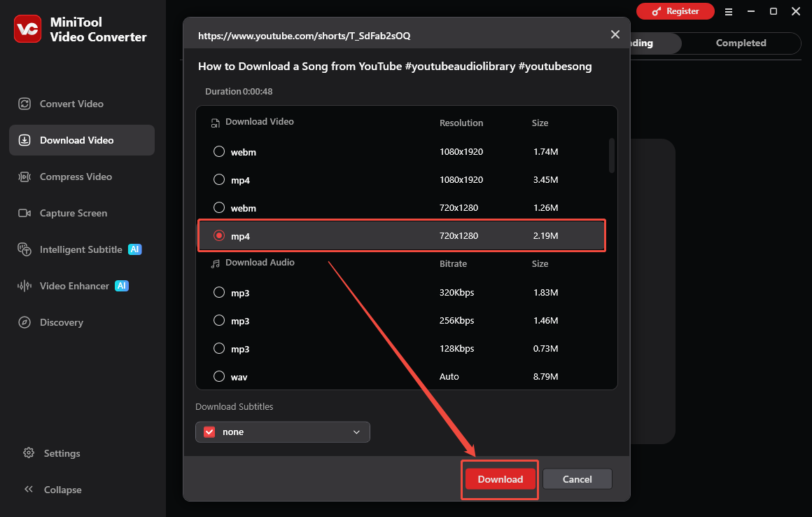Click the Intelligent Subtitle sidebar icon
This screenshot has height=517, width=812.
[24, 249]
